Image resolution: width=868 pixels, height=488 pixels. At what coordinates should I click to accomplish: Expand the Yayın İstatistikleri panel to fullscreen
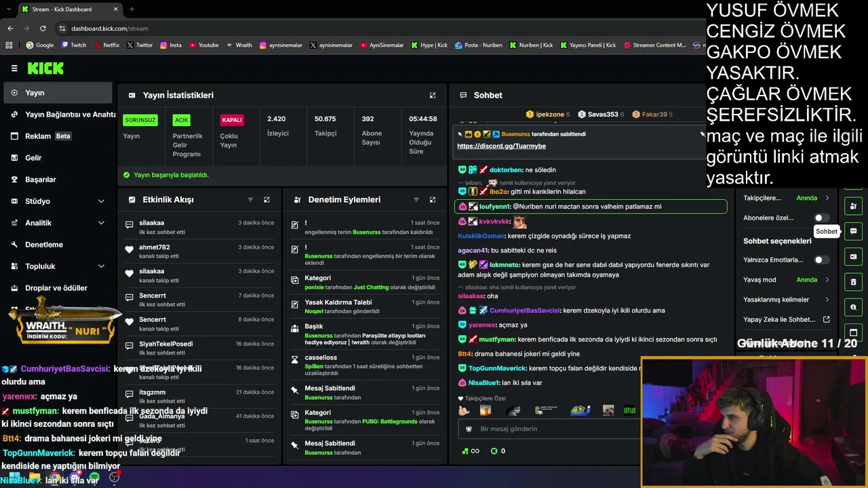[433, 96]
